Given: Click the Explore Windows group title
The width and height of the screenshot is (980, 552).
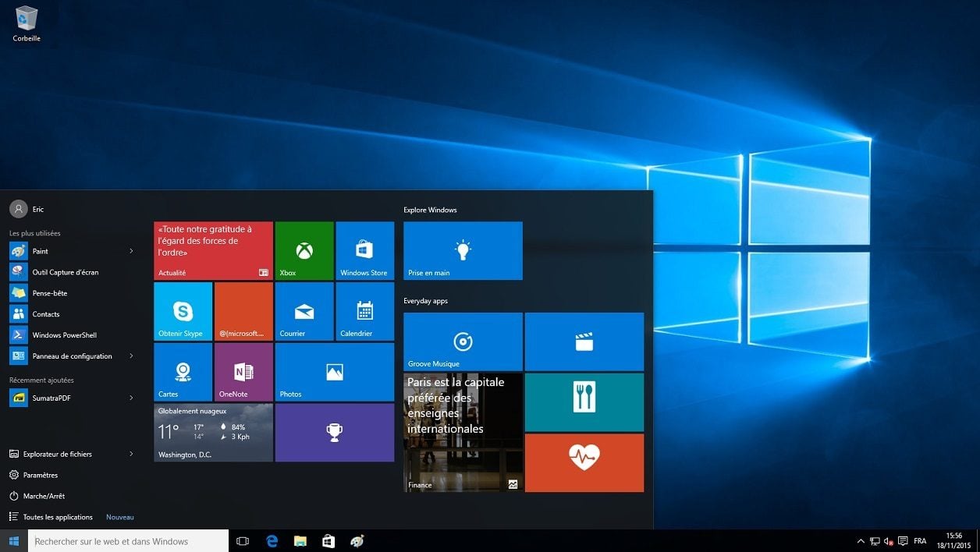Looking at the screenshot, I should click(430, 210).
